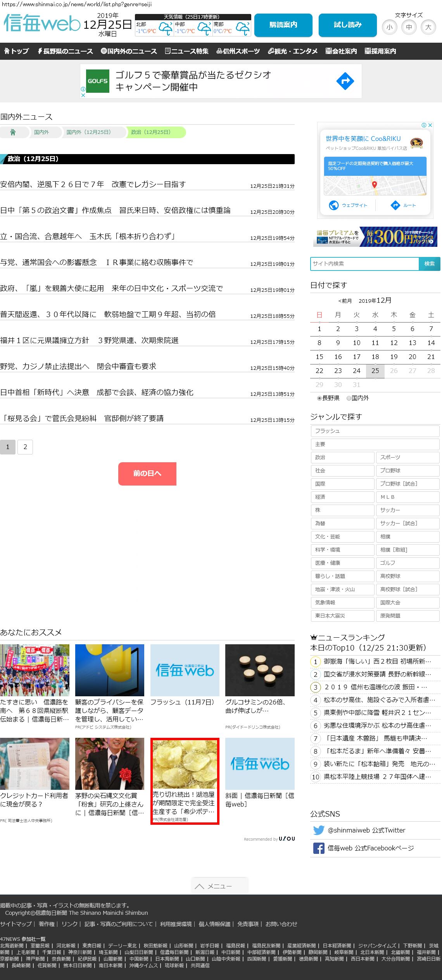Open 長野県のニュース in the navigation bar

[x=65, y=51]
